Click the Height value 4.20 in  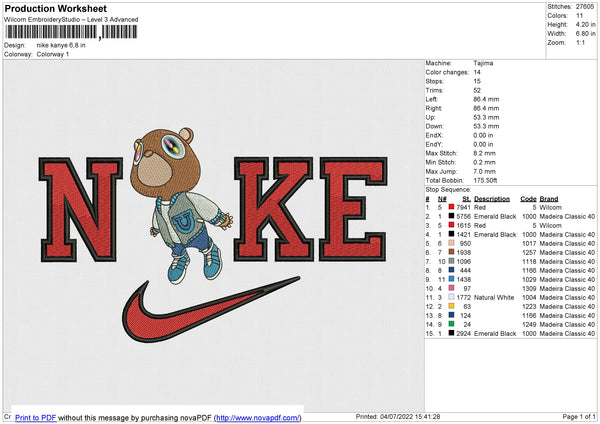pos(585,24)
